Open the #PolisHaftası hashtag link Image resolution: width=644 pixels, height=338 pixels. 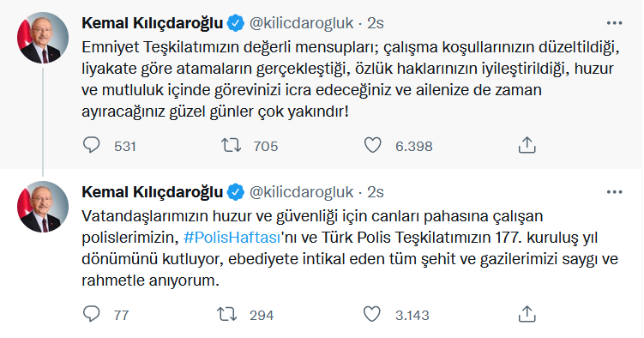(x=232, y=238)
